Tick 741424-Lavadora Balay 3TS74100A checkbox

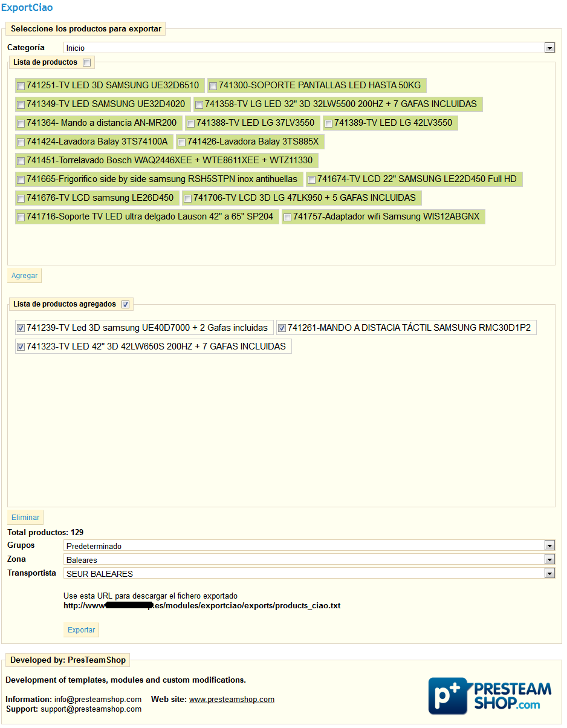tap(21, 142)
